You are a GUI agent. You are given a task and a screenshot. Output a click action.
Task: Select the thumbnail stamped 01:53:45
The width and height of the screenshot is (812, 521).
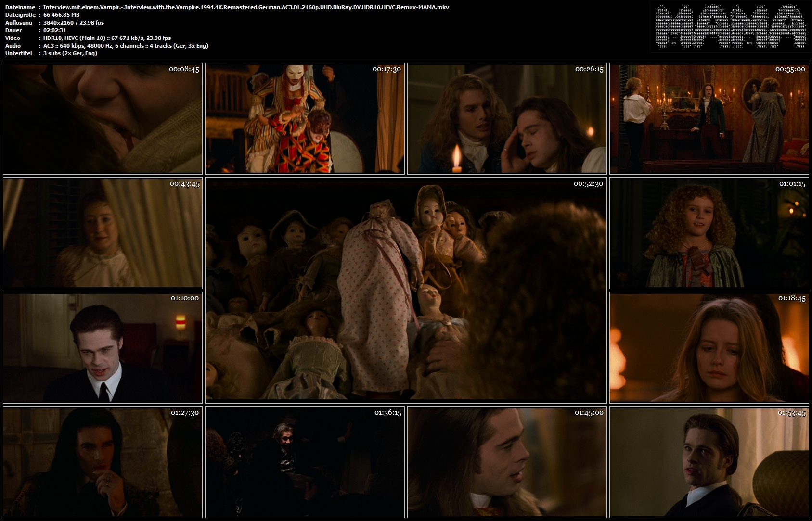(709, 462)
